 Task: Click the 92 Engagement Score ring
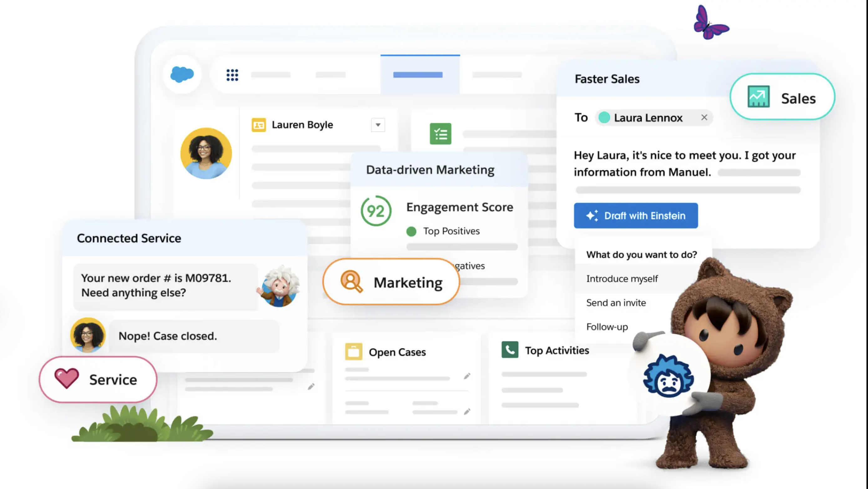pyautogui.click(x=376, y=211)
